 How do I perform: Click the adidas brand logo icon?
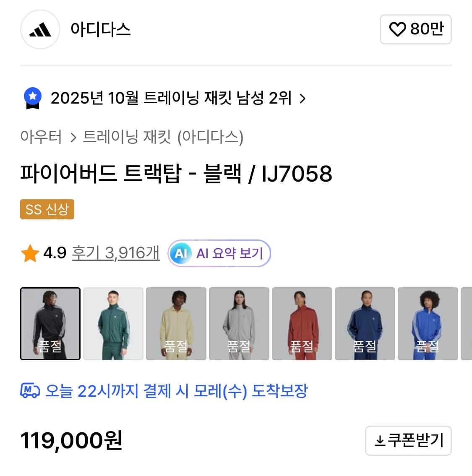coord(40,29)
